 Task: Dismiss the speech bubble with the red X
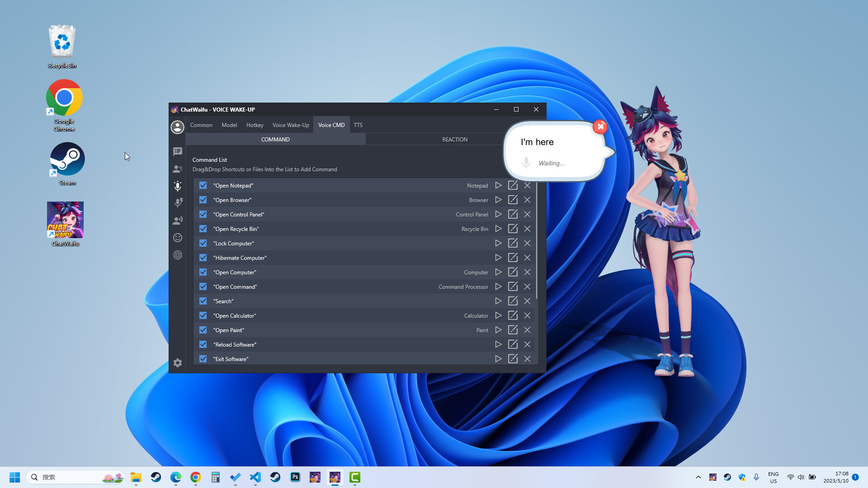[600, 127]
